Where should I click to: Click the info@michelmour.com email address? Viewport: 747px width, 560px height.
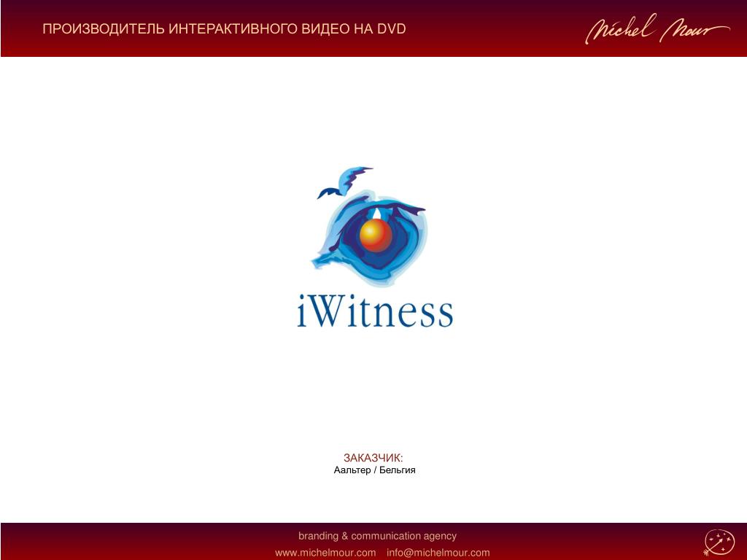pos(438,553)
